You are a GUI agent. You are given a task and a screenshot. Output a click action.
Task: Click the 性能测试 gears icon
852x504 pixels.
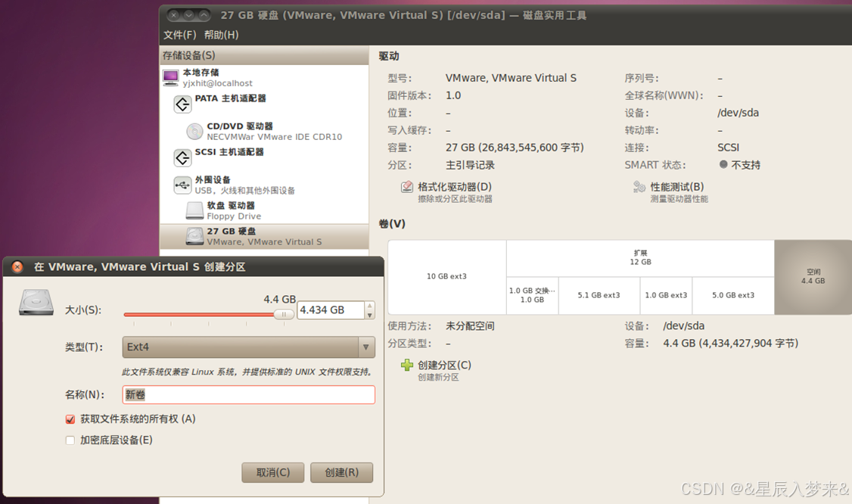[x=639, y=187]
